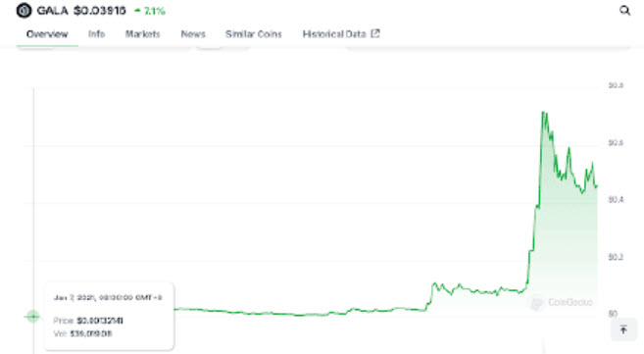Select the Overview tab

click(x=47, y=34)
